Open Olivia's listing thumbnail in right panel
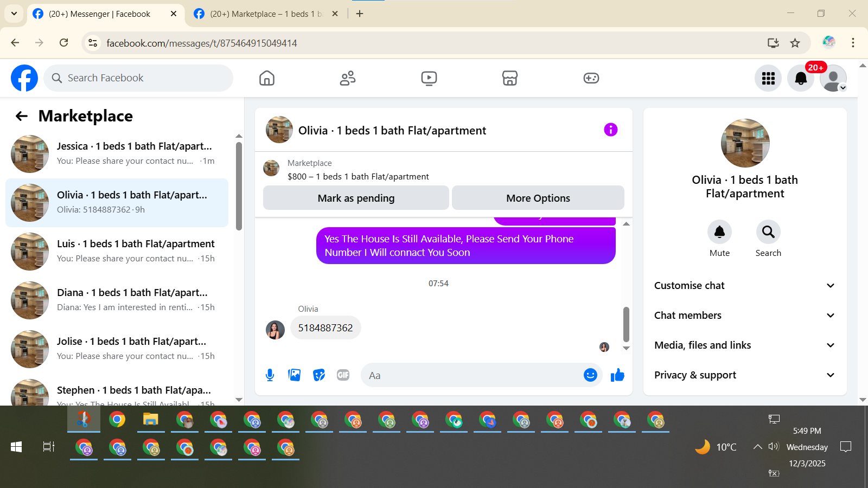 pyautogui.click(x=745, y=143)
